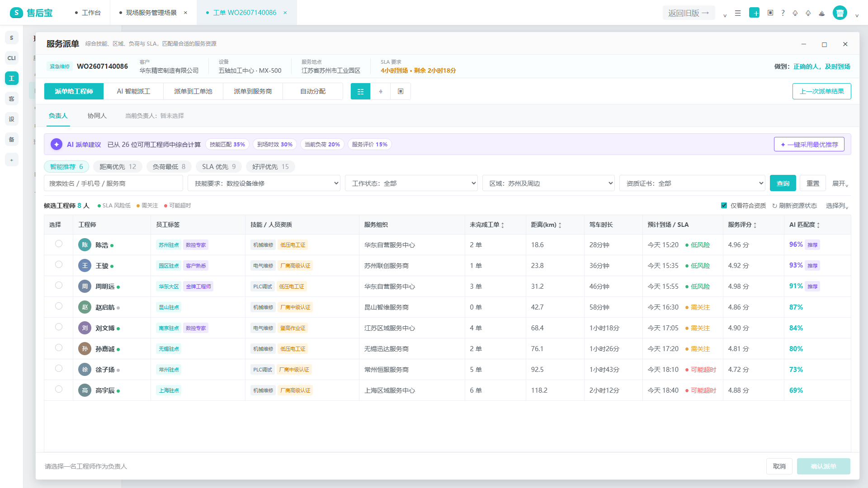This screenshot has width=868, height=488.
Task: Uncheck 仅看符合资质 checkbox
Action: (724, 206)
